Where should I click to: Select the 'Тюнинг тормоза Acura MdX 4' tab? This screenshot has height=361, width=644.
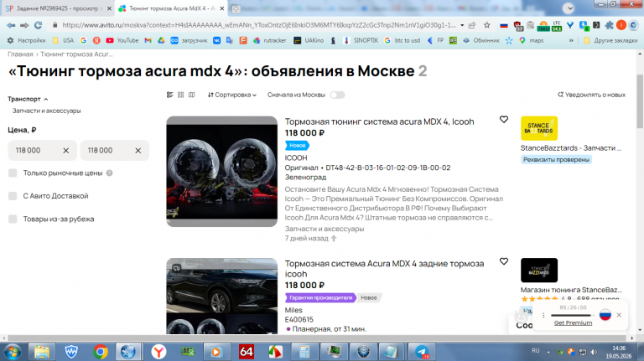point(171,8)
